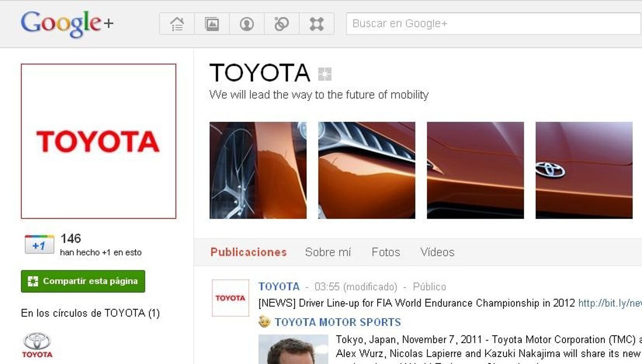Click the TOYOTA author name on the post
Viewport: 642px width, 364px height.
(x=279, y=287)
